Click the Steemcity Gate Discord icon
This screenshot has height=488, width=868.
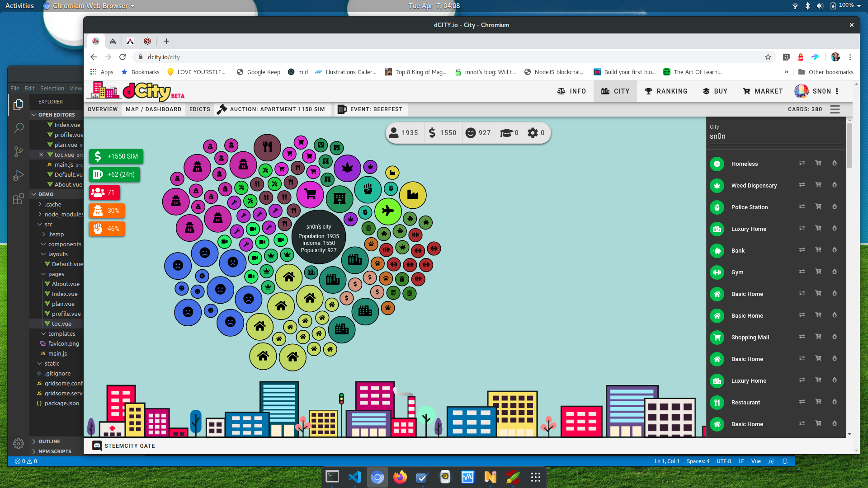click(x=97, y=446)
